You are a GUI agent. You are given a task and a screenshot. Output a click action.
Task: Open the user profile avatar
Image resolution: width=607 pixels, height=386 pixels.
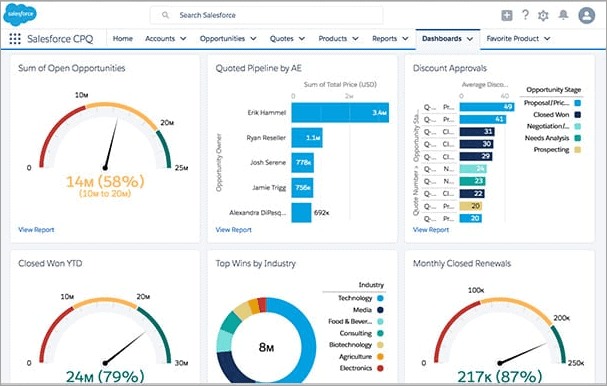pyautogui.click(x=586, y=15)
